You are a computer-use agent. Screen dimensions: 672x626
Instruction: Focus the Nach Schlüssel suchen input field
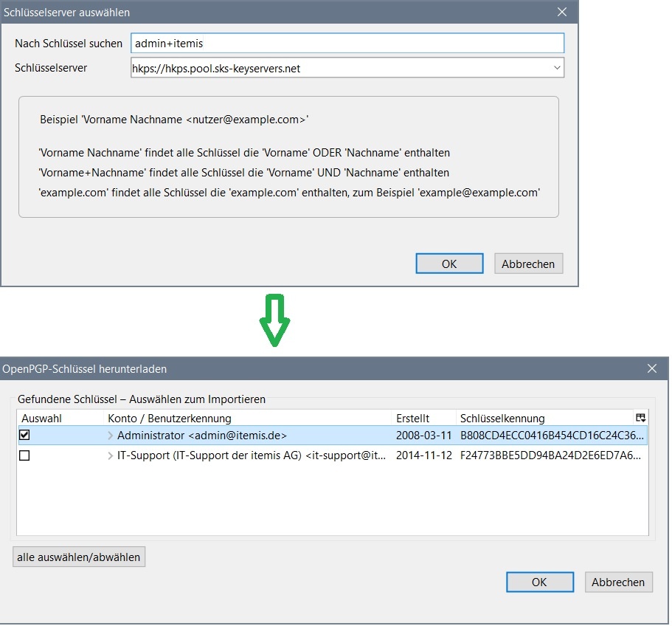[x=347, y=44]
